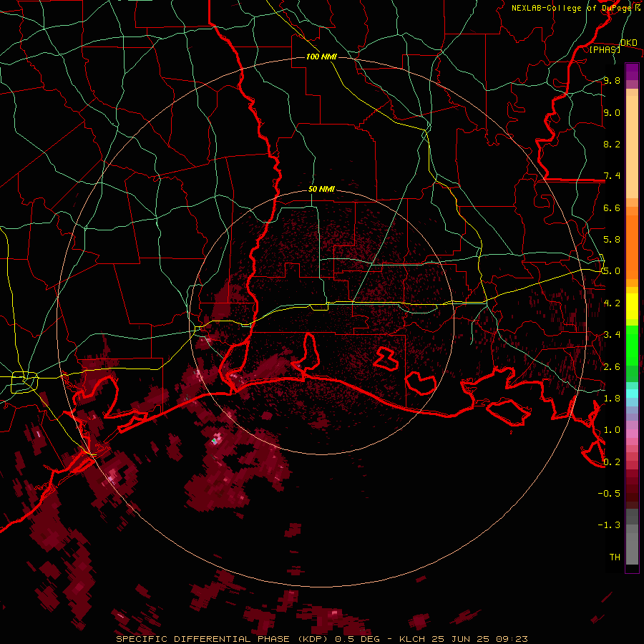The width and height of the screenshot is (644, 644).
Task: Click the 50 NMI range ring label
Action: (321, 189)
